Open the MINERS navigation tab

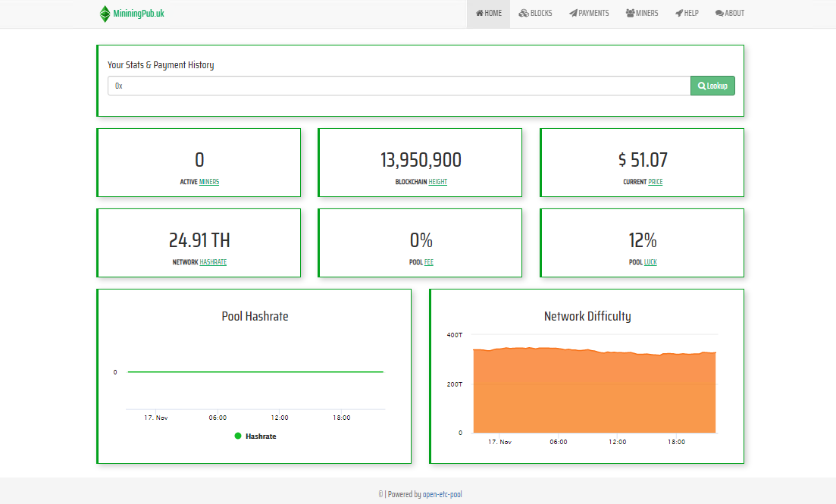coord(642,14)
